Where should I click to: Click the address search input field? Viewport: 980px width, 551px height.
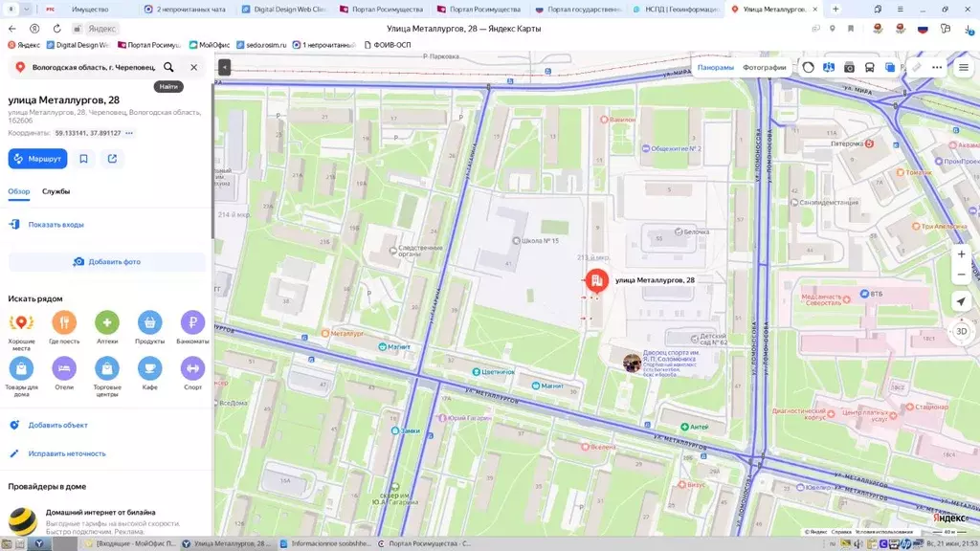[94, 67]
